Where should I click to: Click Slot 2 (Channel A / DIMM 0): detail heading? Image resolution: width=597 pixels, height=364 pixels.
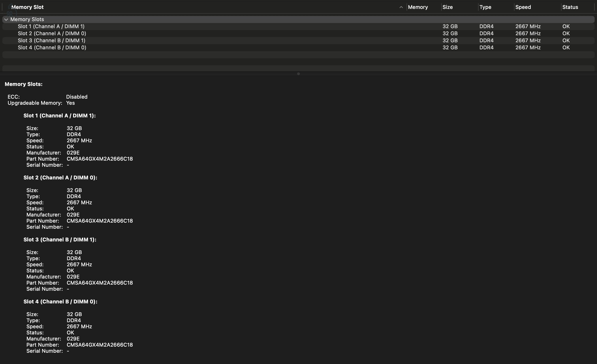(x=60, y=178)
